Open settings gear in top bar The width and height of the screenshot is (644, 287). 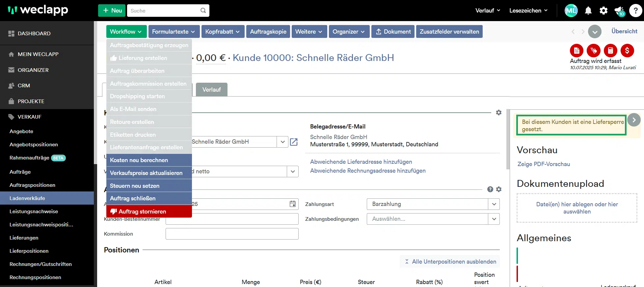[x=604, y=11]
